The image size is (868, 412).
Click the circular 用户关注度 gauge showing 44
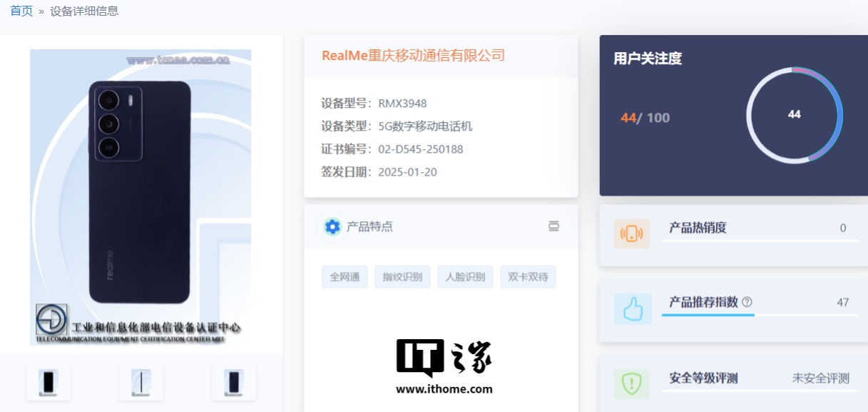(795, 115)
